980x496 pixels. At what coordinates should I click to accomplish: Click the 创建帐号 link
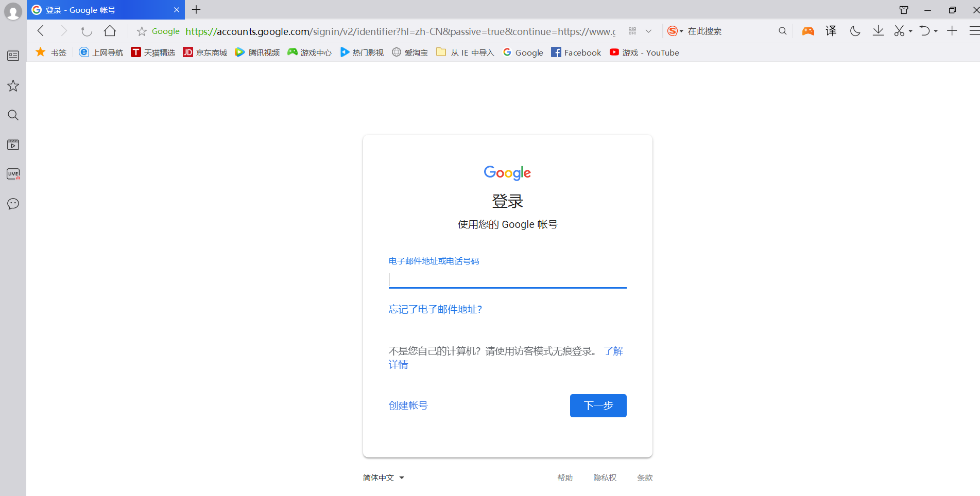click(x=408, y=405)
